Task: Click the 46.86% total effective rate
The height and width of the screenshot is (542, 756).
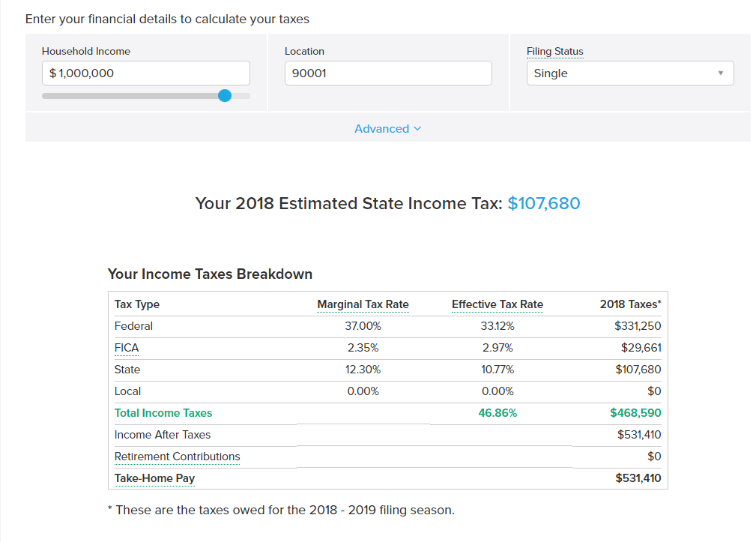Action: [x=498, y=413]
